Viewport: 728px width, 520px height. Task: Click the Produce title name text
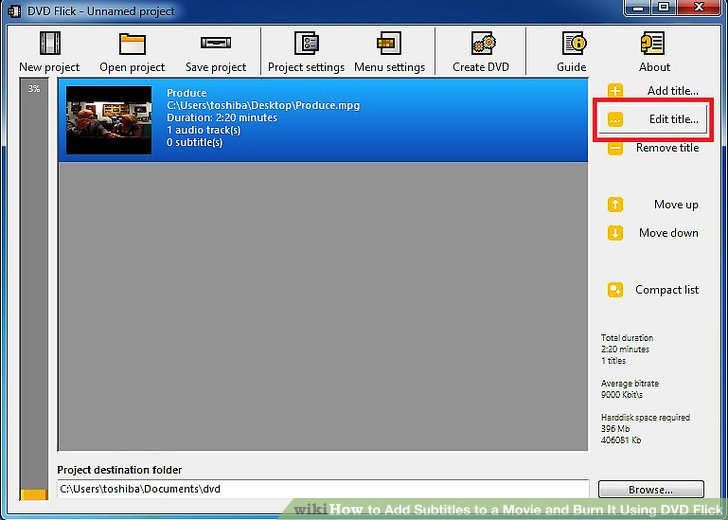[187, 93]
